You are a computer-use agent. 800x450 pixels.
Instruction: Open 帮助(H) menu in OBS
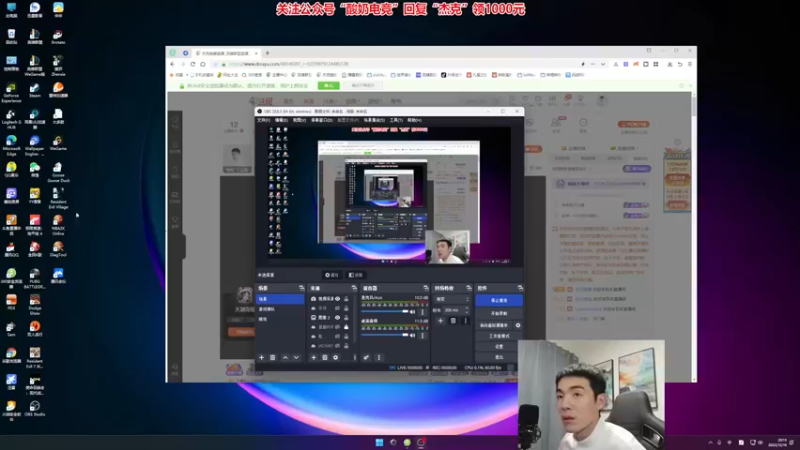click(414, 120)
